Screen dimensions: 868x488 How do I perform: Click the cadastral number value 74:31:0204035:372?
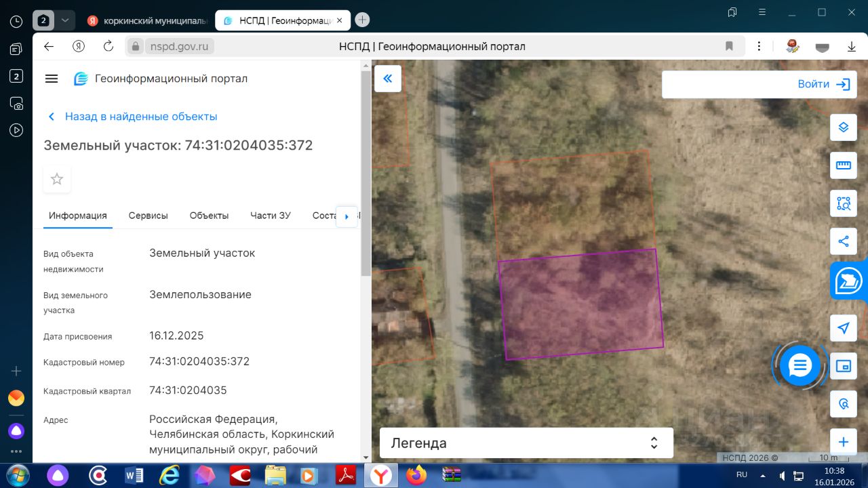[x=199, y=361]
